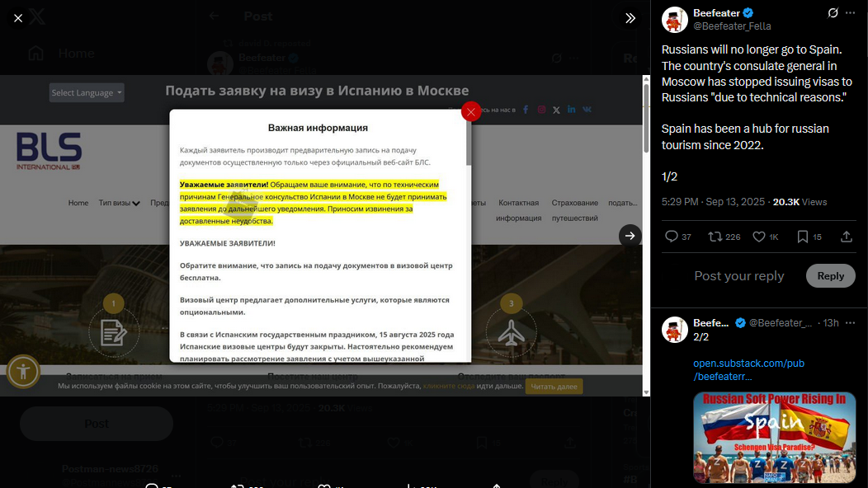Collapse the side panel with double-chevron icon
This screenshot has width=868, height=488.
630,18
